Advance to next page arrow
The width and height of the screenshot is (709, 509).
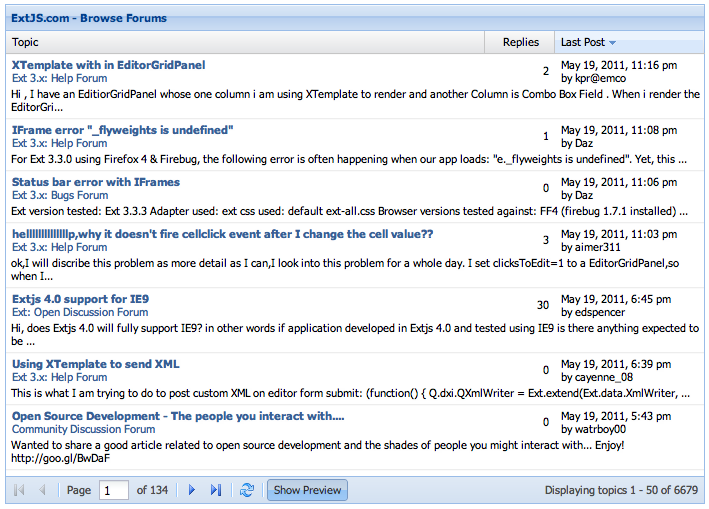coord(191,490)
